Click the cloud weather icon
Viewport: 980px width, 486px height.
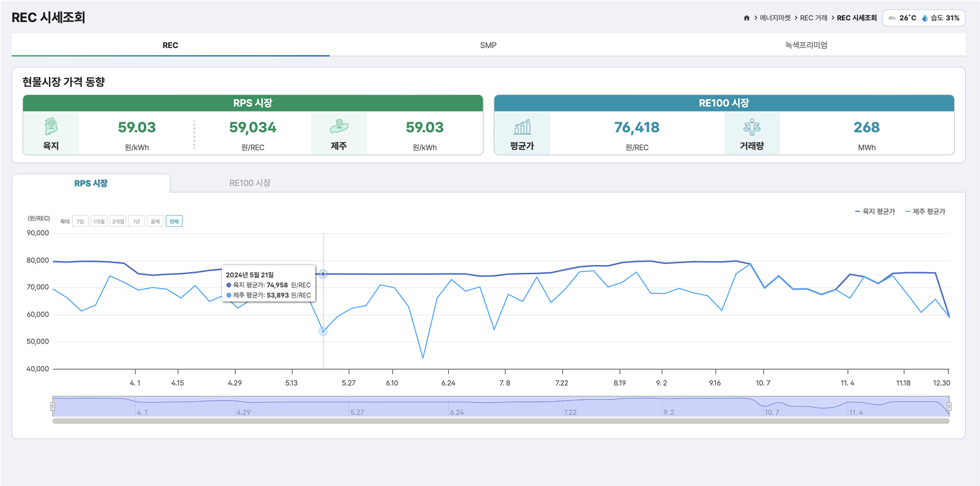click(892, 18)
